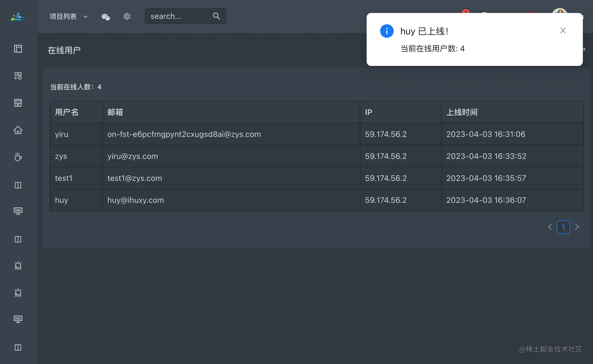Click the mountain logo in the top-left corner
This screenshot has height=364, width=593.
pos(18,16)
